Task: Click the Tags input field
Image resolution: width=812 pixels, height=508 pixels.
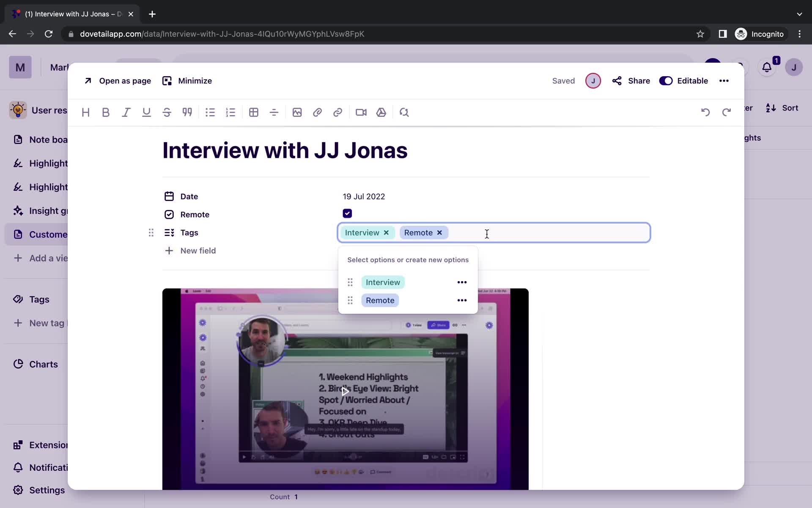Action: click(487, 232)
